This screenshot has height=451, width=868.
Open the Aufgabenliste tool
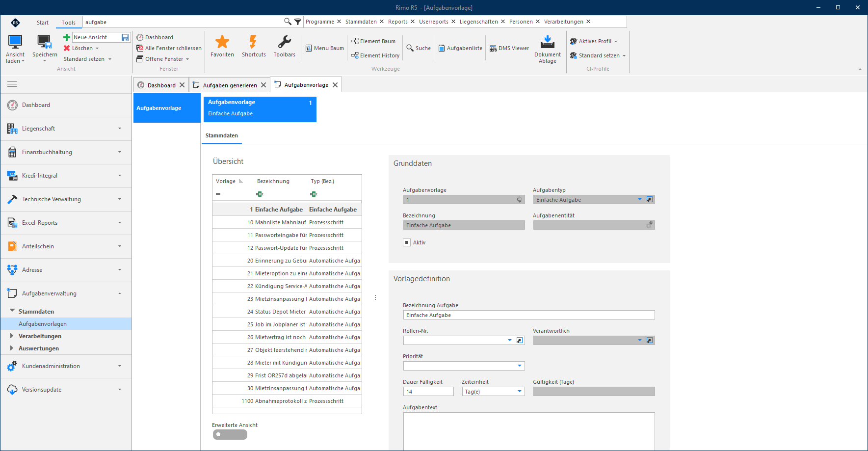[460, 48]
